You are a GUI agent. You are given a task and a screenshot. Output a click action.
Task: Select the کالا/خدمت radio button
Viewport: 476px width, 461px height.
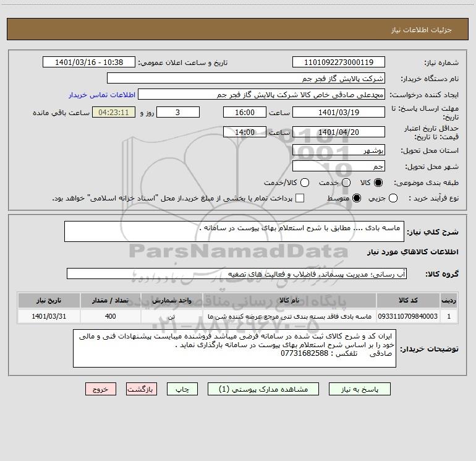point(305,183)
